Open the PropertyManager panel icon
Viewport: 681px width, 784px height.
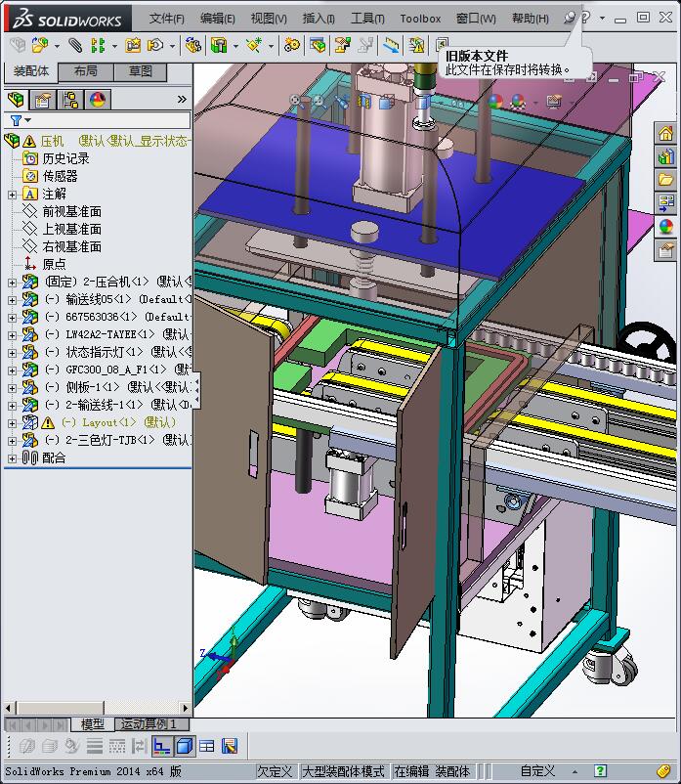tap(43, 100)
